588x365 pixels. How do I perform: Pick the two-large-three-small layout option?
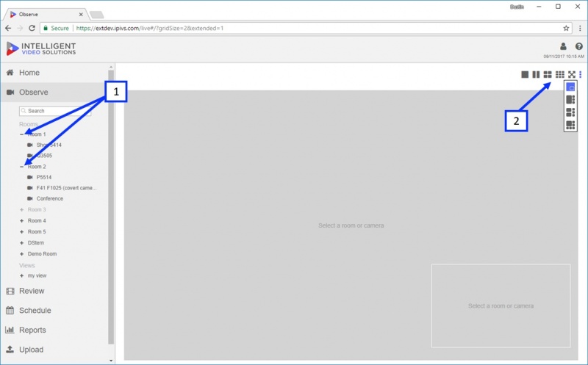pos(570,112)
